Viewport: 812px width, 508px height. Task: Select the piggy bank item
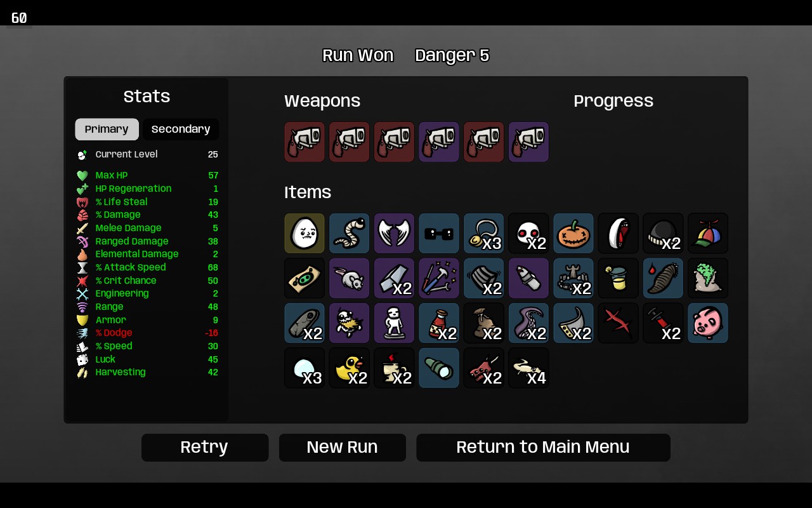(708, 323)
